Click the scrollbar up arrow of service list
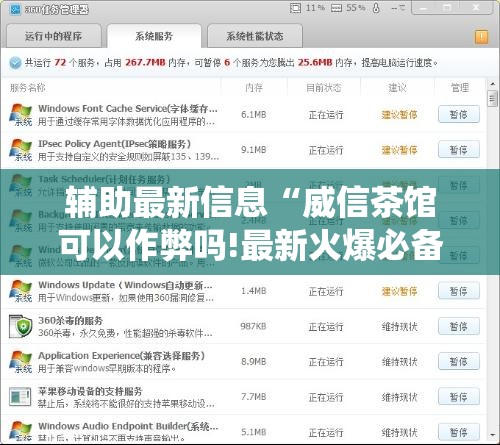Viewport: 500px width, 445px height. [492, 84]
